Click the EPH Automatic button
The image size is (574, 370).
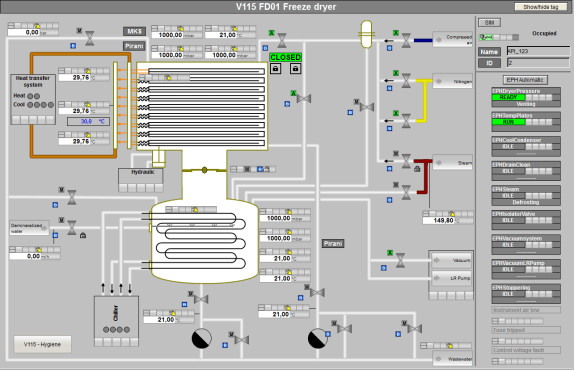pyautogui.click(x=525, y=80)
